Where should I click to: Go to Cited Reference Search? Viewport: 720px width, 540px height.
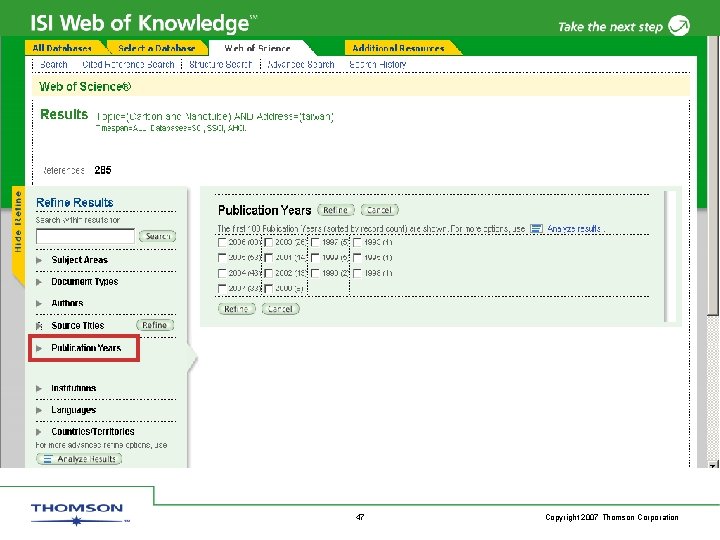[129, 65]
